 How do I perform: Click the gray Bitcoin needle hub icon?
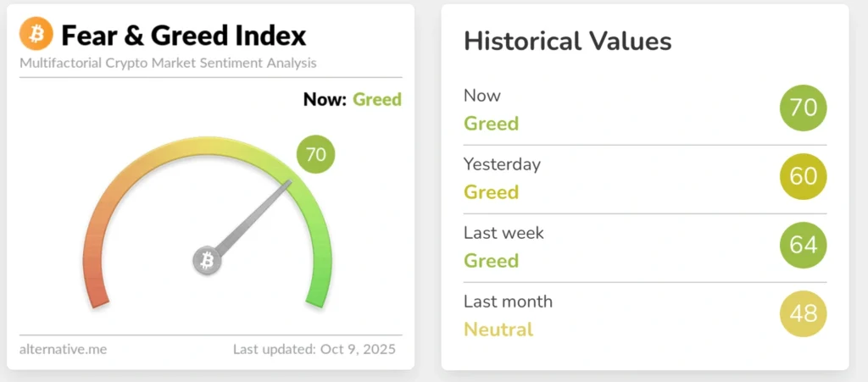coord(207,261)
